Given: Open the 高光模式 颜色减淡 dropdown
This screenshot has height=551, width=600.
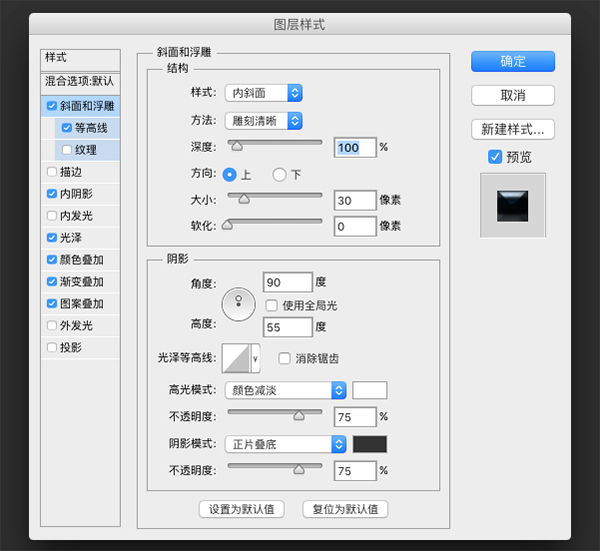Looking at the screenshot, I should tap(286, 390).
